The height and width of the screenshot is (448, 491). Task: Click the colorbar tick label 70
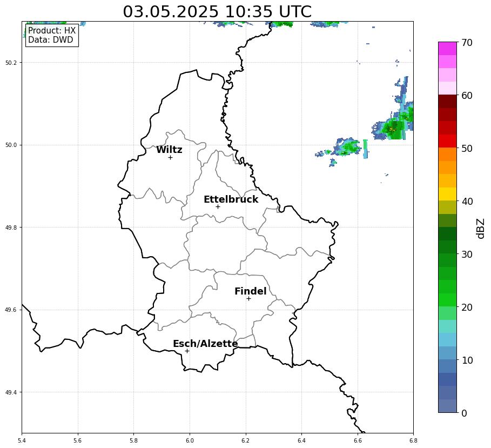[467, 42]
